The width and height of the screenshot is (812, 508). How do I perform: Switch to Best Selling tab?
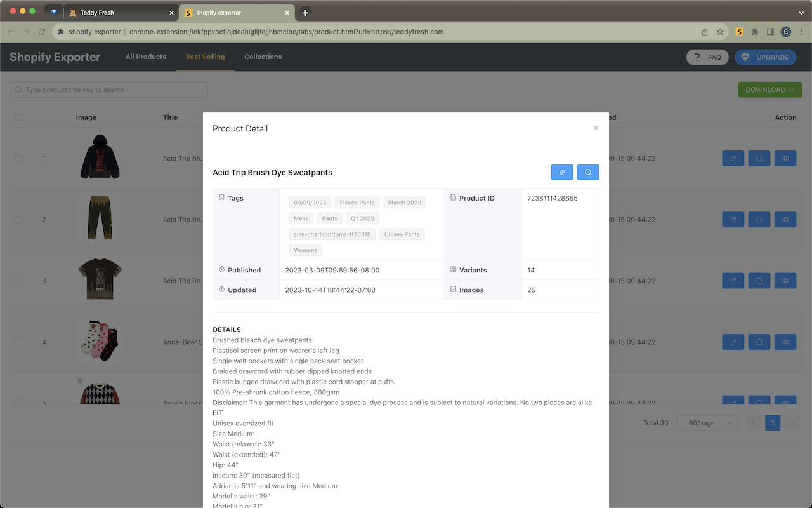pos(205,57)
